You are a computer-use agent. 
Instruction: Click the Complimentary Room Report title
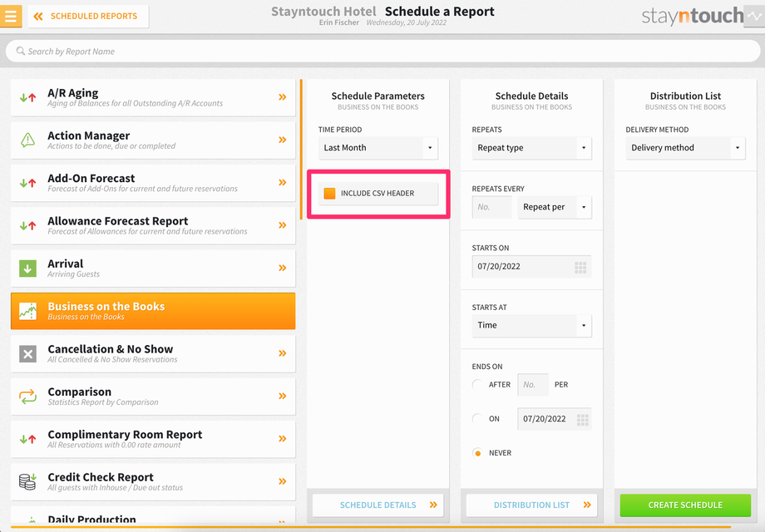point(125,435)
